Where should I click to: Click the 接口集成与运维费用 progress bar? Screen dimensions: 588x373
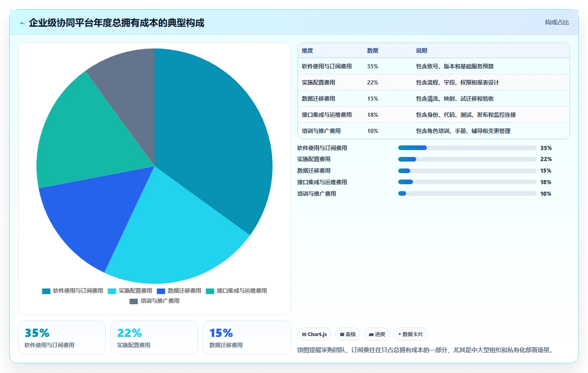(x=467, y=182)
